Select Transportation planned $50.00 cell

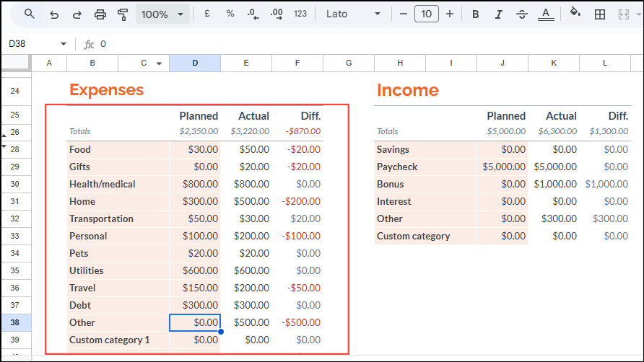click(x=195, y=218)
